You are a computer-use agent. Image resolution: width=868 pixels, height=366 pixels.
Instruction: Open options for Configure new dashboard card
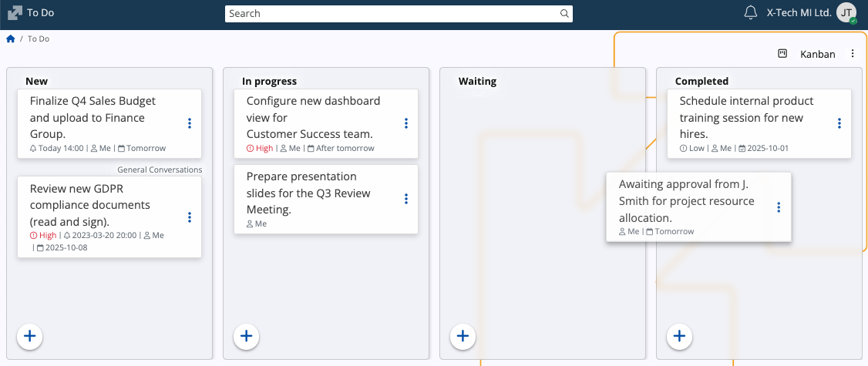tap(406, 123)
